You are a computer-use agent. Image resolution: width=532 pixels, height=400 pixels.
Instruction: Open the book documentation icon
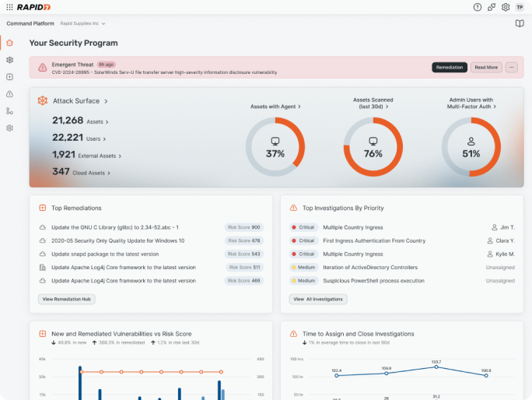point(520,23)
